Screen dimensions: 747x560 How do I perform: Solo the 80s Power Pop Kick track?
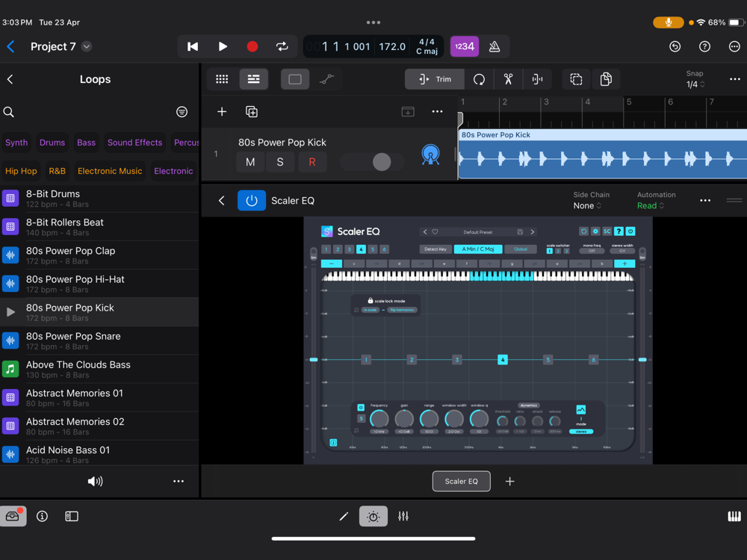pos(280,162)
